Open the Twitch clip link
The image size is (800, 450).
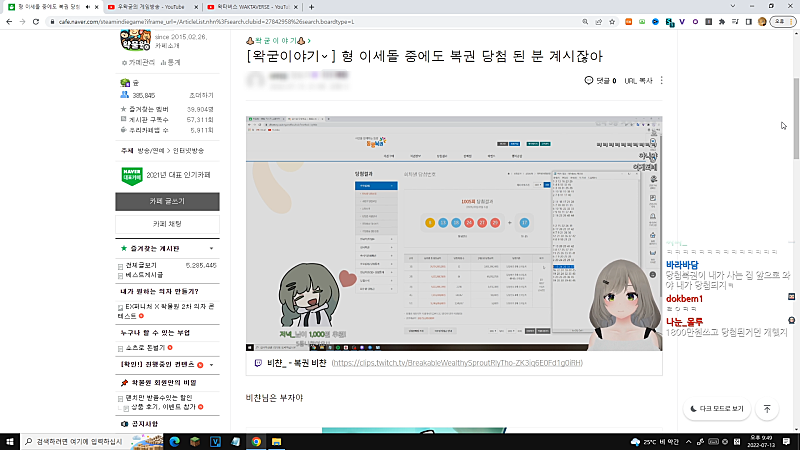pyautogui.click(x=457, y=363)
